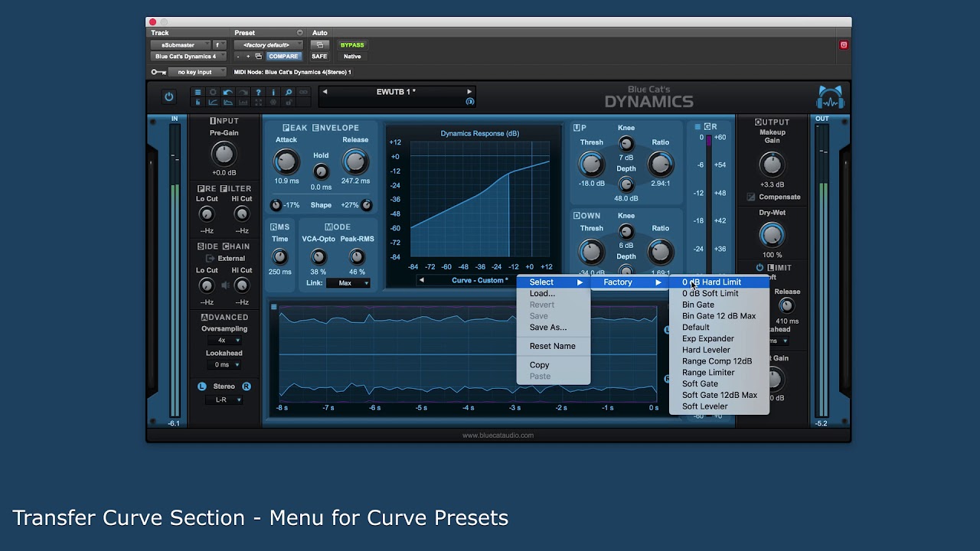Open the main menu icon in plug-in toolbar
The image size is (980, 551).
point(198,93)
